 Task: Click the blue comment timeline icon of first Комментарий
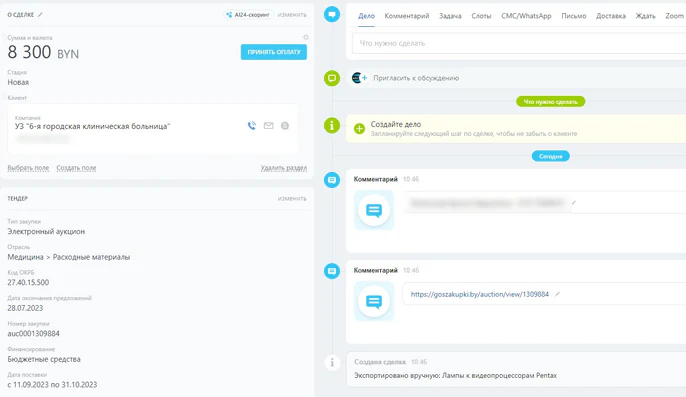point(332,180)
